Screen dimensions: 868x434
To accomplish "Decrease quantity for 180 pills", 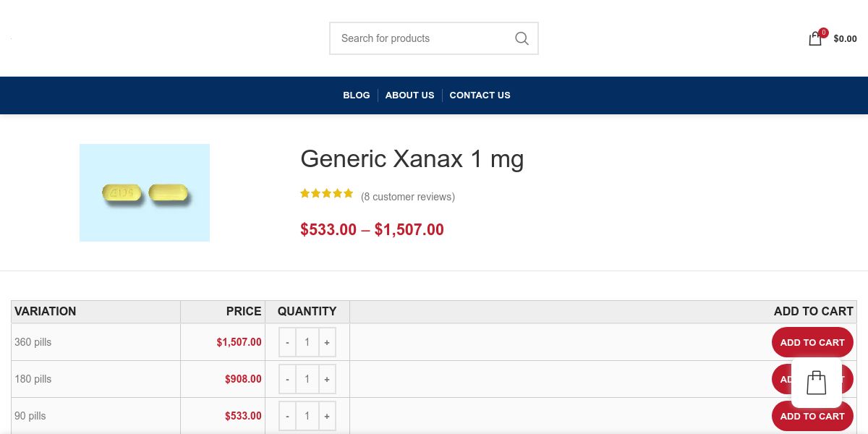I will [x=287, y=379].
